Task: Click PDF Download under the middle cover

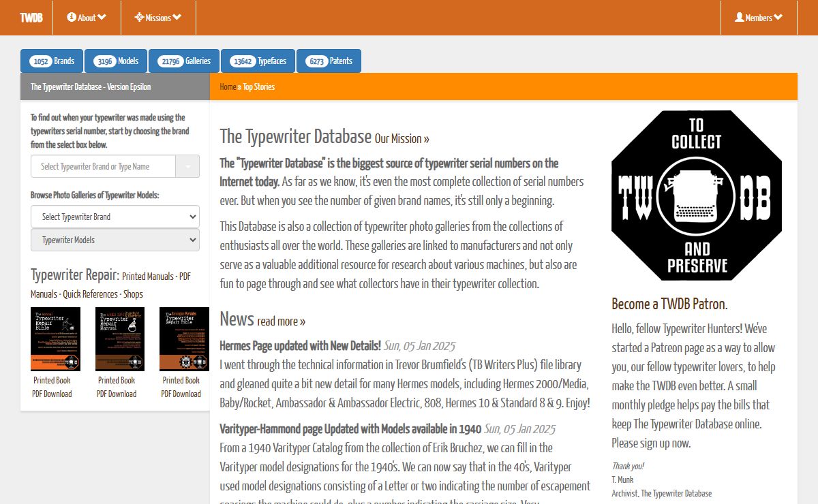Action: [x=117, y=394]
